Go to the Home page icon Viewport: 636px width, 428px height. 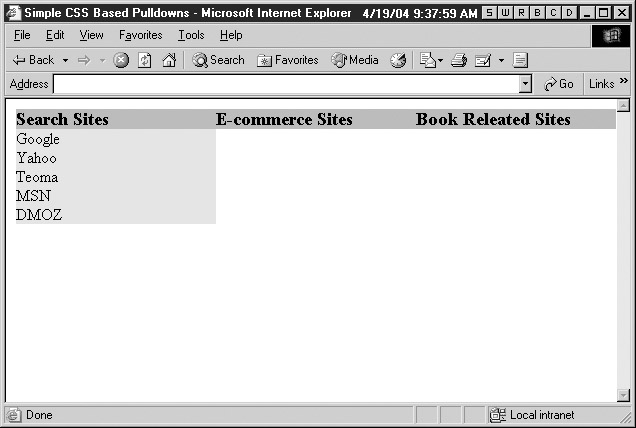click(169, 60)
